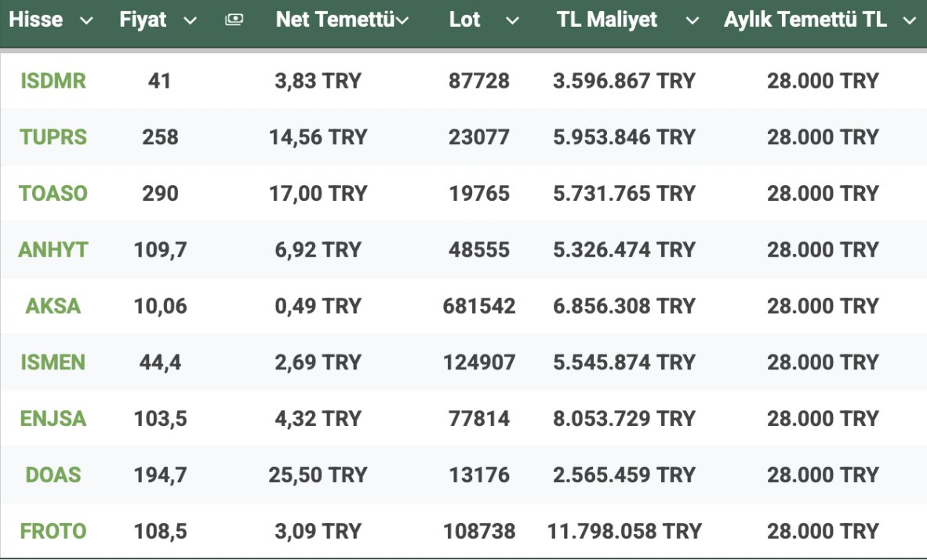
Task: Select lot cell 681542
Action: (x=479, y=306)
